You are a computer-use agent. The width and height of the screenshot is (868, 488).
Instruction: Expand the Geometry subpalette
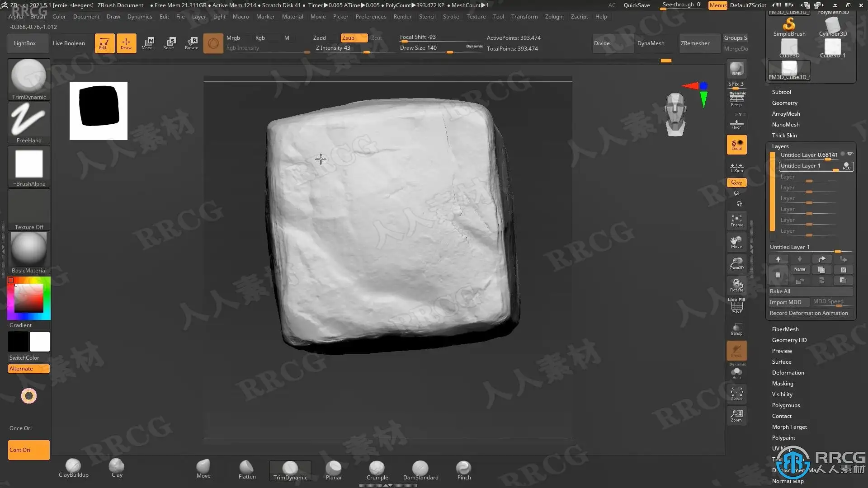784,103
